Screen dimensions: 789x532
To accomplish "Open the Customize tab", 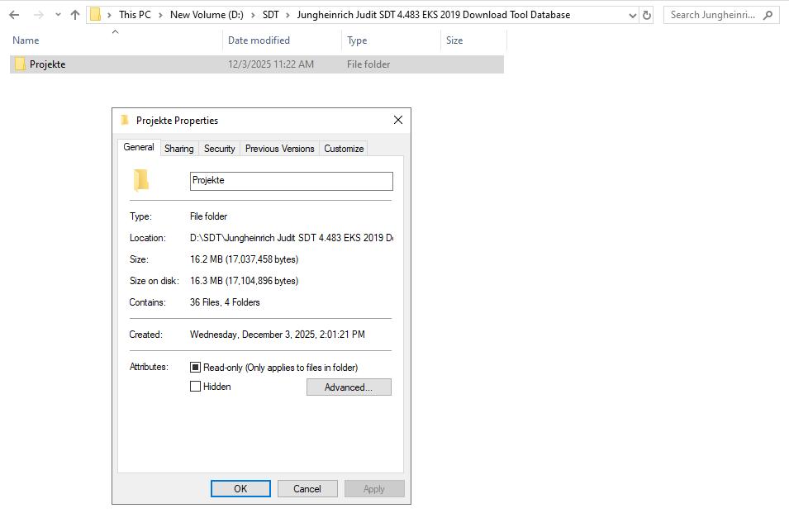I will [x=344, y=149].
